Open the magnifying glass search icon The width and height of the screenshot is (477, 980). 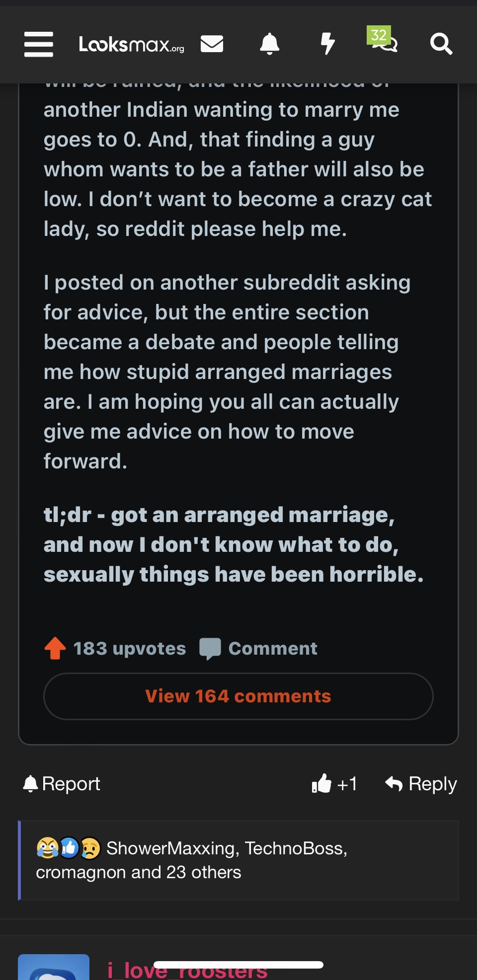pyautogui.click(x=441, y=44)
